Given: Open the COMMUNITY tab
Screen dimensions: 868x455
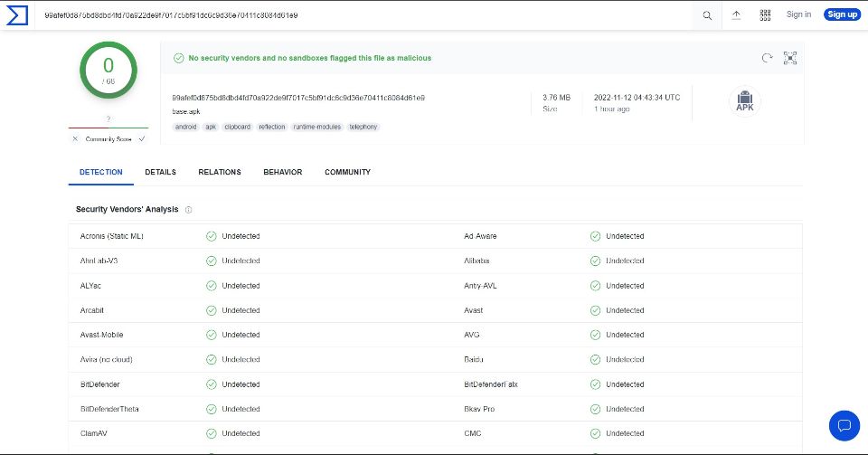Looking at the screenshot, I should 347,172.
